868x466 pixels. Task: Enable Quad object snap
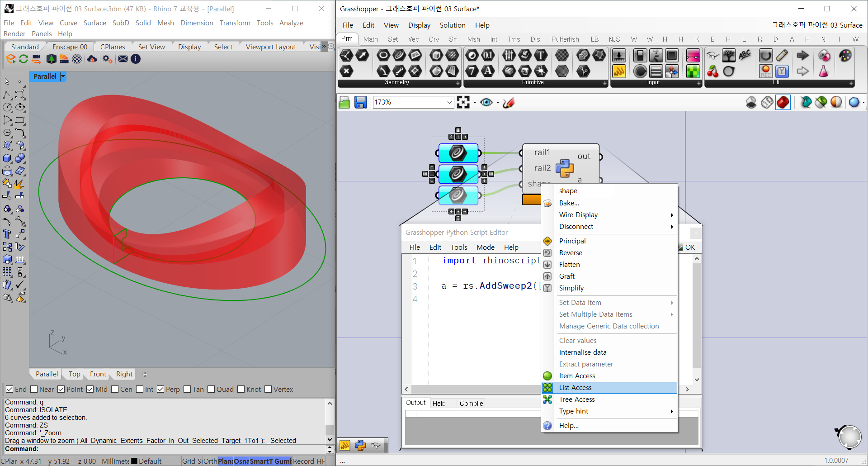(x=211, y=389)
